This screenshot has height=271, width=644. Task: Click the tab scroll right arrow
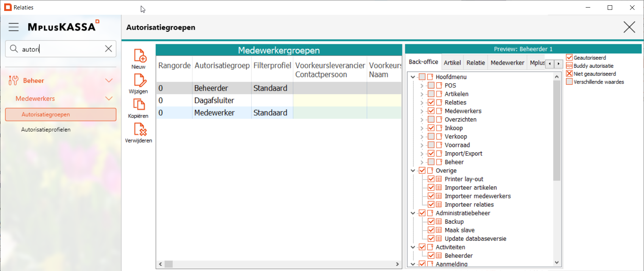point(558,64)
